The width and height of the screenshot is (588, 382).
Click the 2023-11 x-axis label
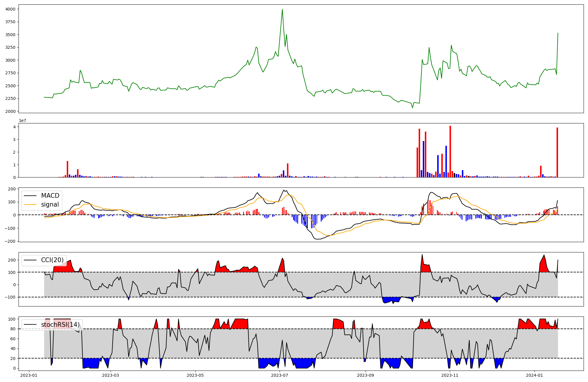450,375
